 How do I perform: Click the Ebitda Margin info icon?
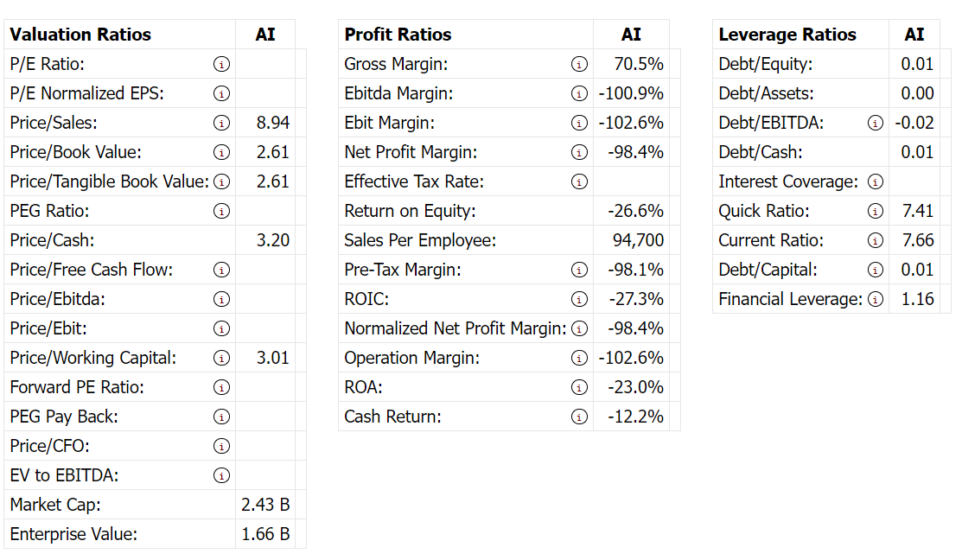point(579,93)
